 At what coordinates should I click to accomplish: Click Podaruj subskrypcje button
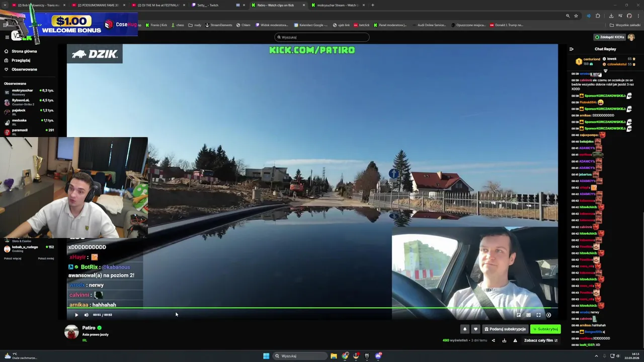point(505,329)
